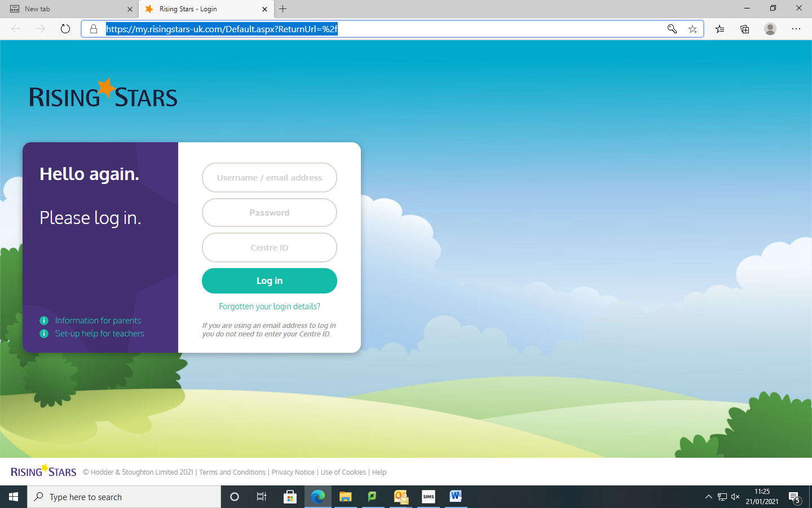Open SIMS application on taskbar
Screen dimensions: 812x508
pos(429,497)
